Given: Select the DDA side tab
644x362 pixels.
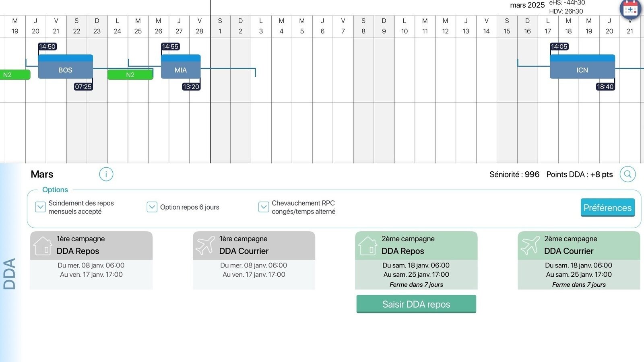Looking at the screenshot, I should pyautogui.click(x=10, y=274).
